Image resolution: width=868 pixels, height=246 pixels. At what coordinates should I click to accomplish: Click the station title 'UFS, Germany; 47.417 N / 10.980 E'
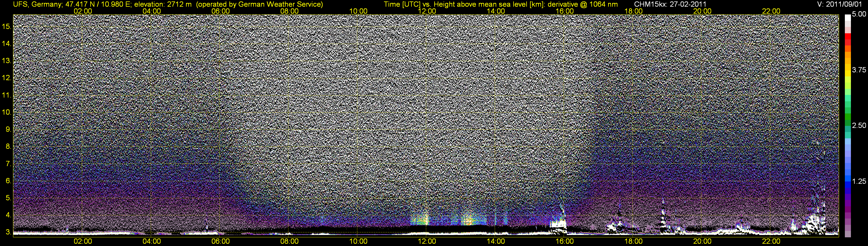pos(72,4)
